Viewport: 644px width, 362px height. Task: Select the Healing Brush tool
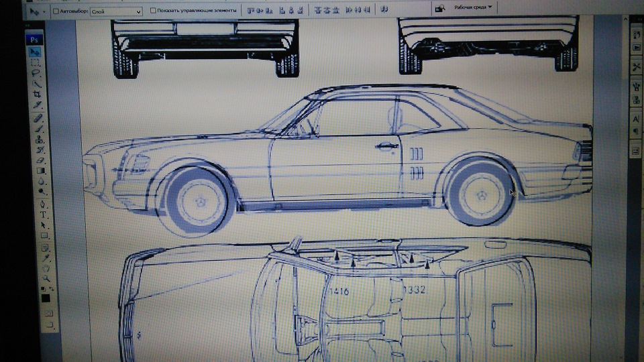click(38, 118)
